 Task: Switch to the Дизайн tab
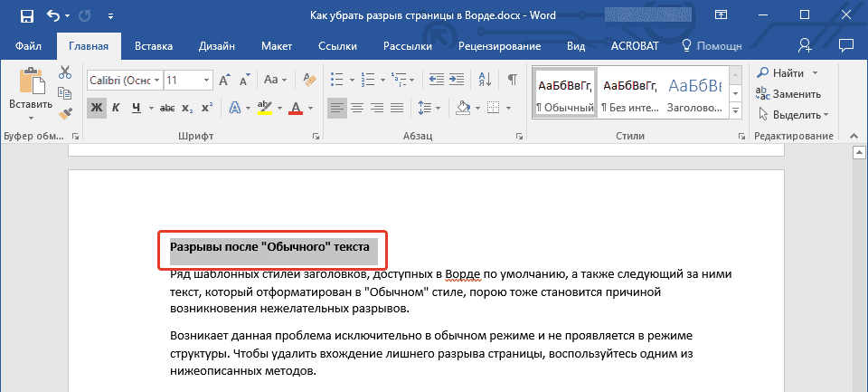click(x=218, y=46)
